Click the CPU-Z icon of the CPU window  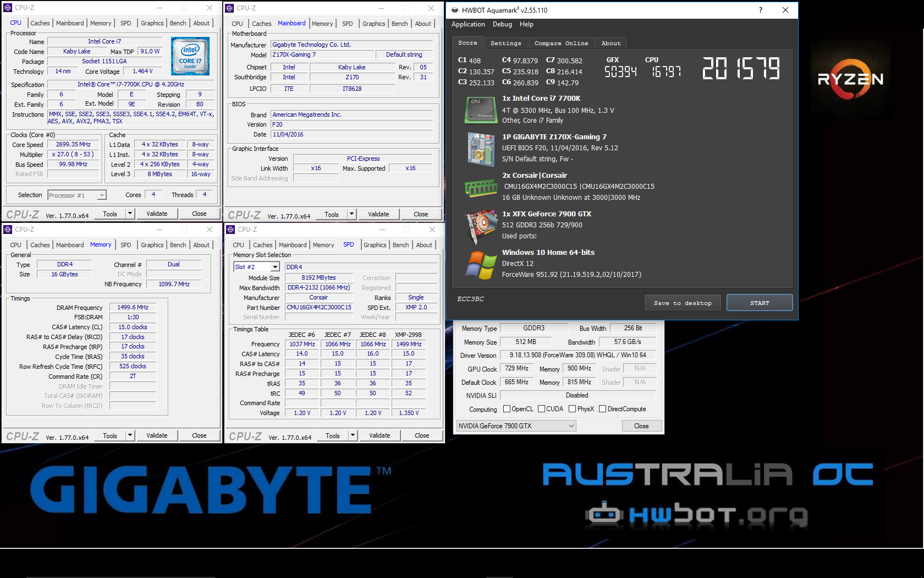8,8
